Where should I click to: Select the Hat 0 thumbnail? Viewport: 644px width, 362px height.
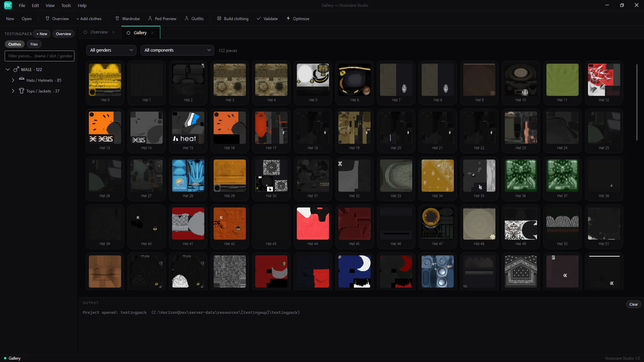click(105, 80)
